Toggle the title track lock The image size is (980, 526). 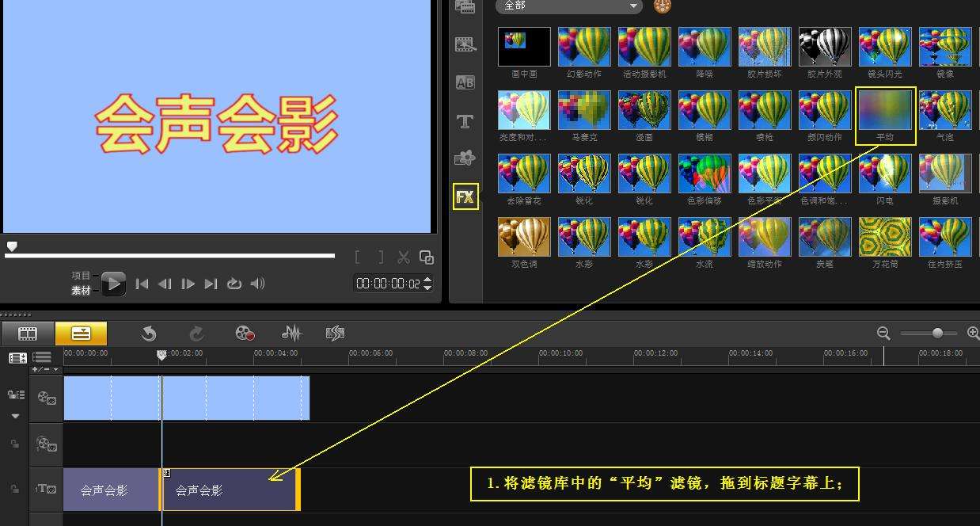click(14, 490)
